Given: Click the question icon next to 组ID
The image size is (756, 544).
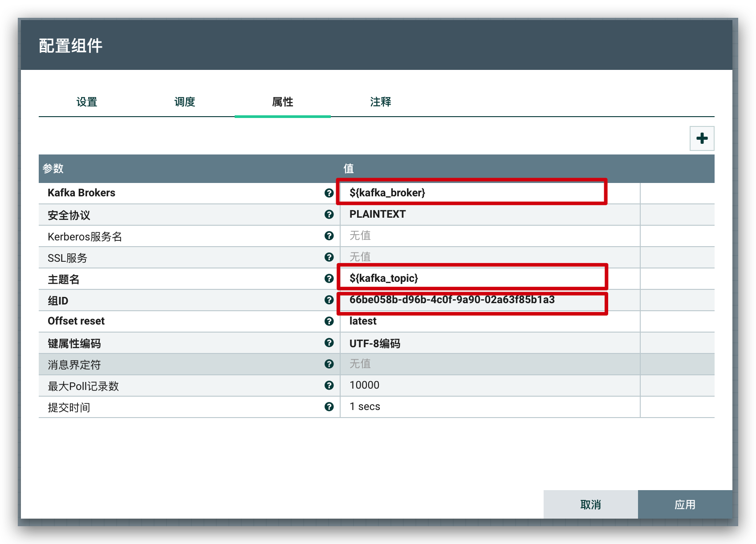Looking at the screenshot, I should 329,300.
